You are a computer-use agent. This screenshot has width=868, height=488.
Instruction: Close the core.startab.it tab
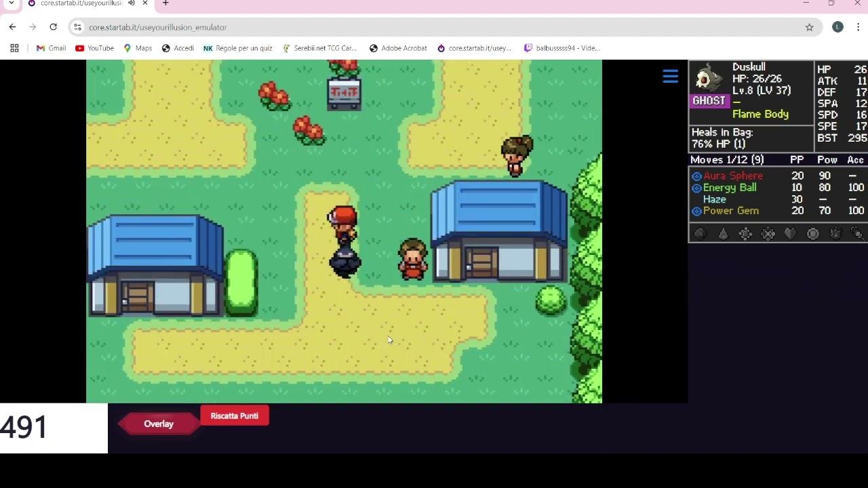tap(144, 3)
